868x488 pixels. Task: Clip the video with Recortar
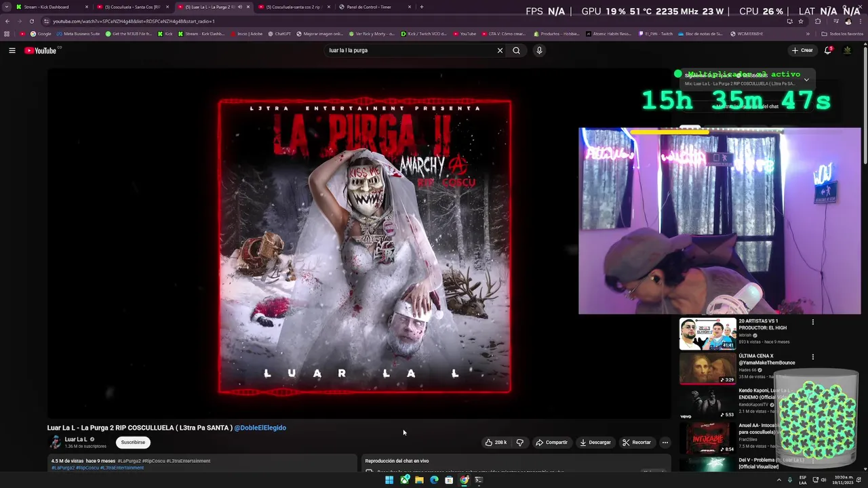(x=637, y=443)
